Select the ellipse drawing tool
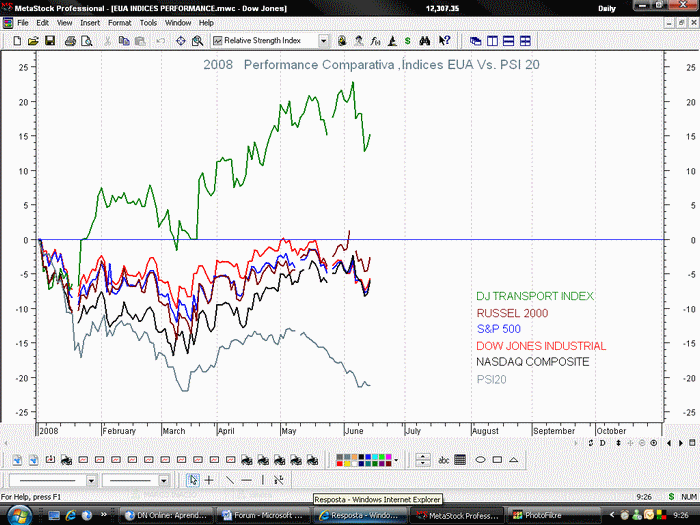Viewport: 700px width, 525px height. tap(480, 460)
